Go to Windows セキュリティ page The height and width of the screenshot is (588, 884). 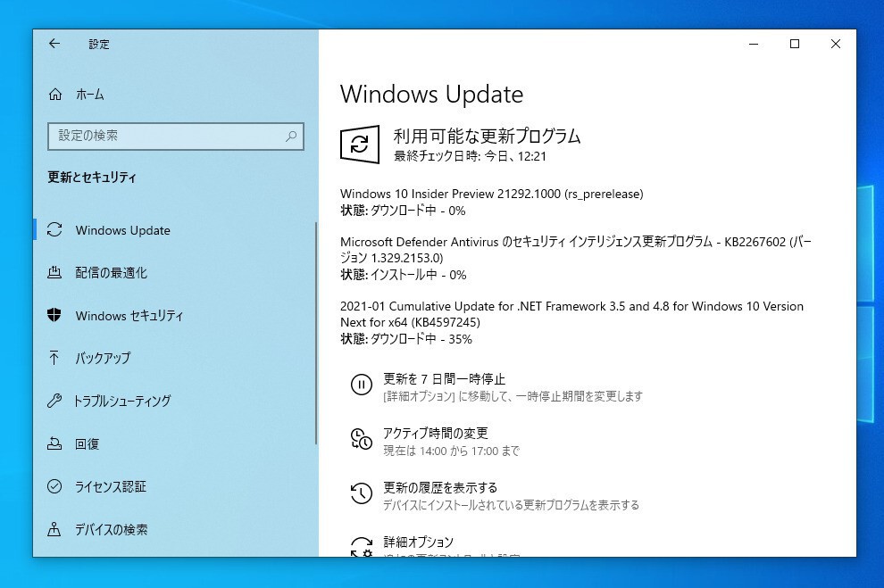point(129,315)
